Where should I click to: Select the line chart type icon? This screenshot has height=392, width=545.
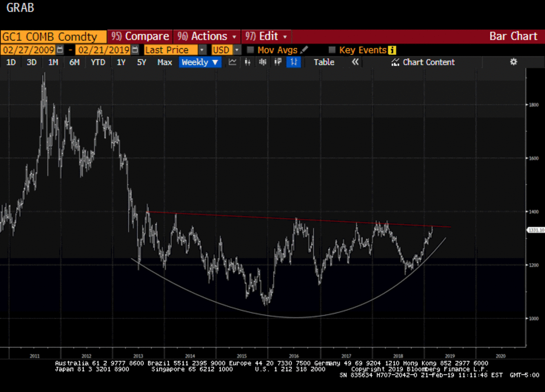(233, 62)
